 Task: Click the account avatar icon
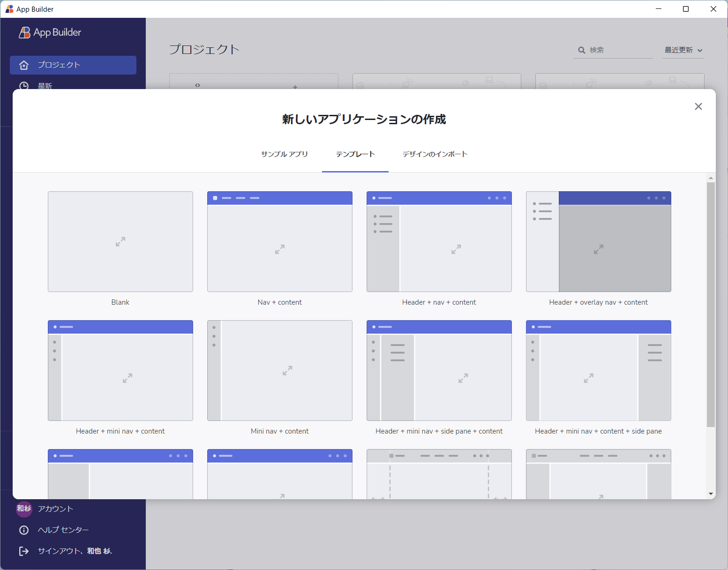(x=24, y=509)
